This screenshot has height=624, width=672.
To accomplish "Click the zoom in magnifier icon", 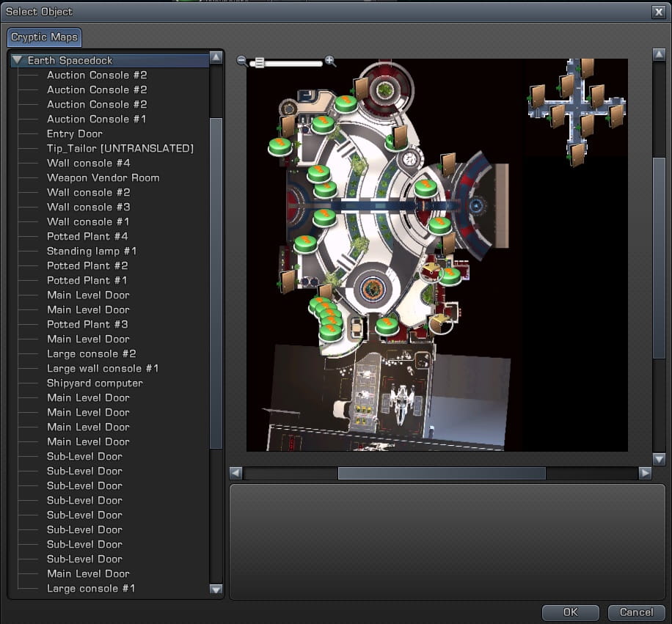I will [x=330, y=61].
